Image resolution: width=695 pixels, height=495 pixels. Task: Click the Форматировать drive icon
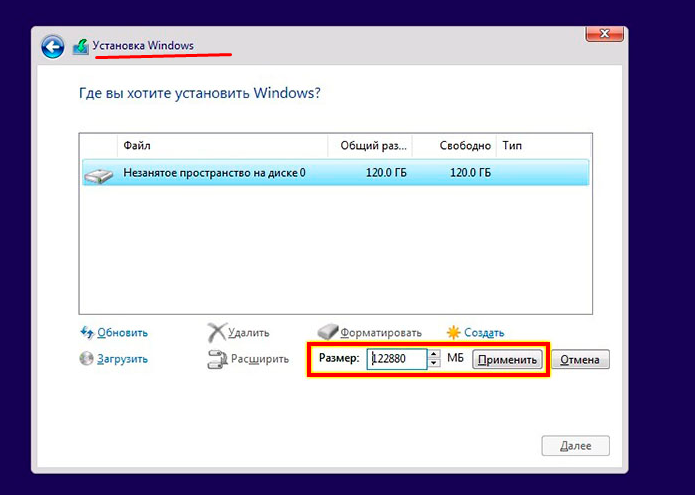pos(328,331)
